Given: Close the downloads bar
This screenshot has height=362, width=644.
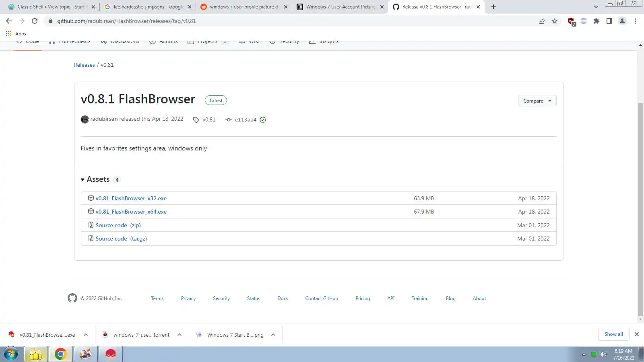Looking at the screenshot, I should (636, 334).
